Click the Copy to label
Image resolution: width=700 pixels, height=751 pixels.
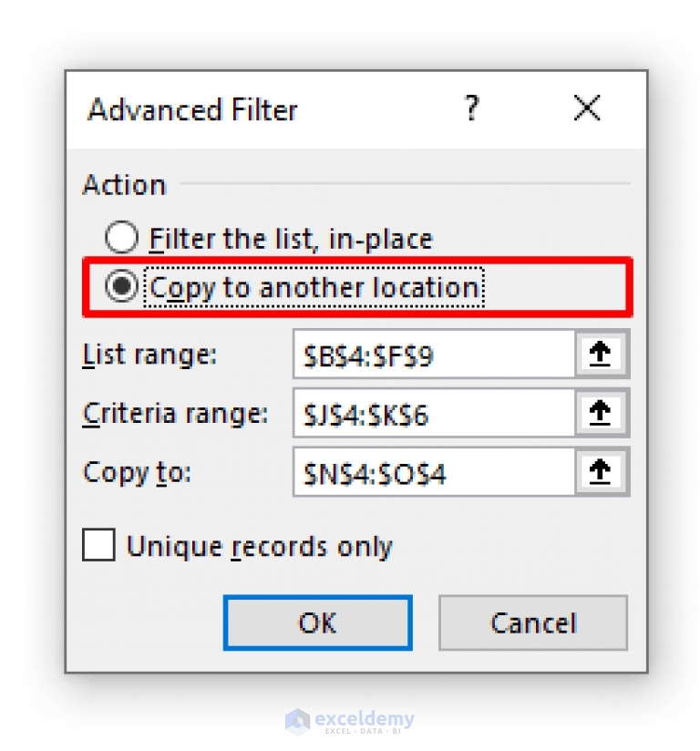click(136, 472)
